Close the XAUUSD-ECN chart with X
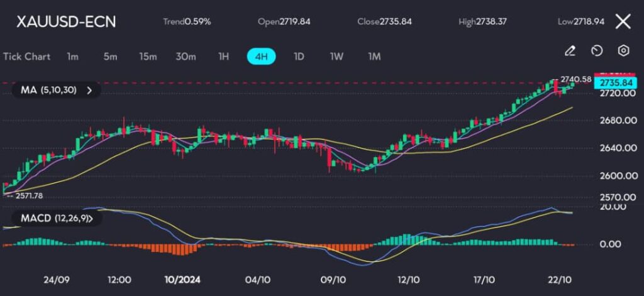Screen dimensions: 644x296 coord(623,22)
